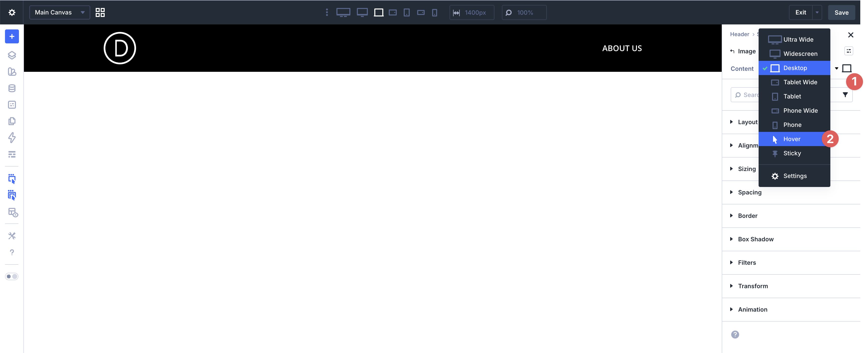
Task: Switch to Phone viewport preview icon
Action: (434, 12)
